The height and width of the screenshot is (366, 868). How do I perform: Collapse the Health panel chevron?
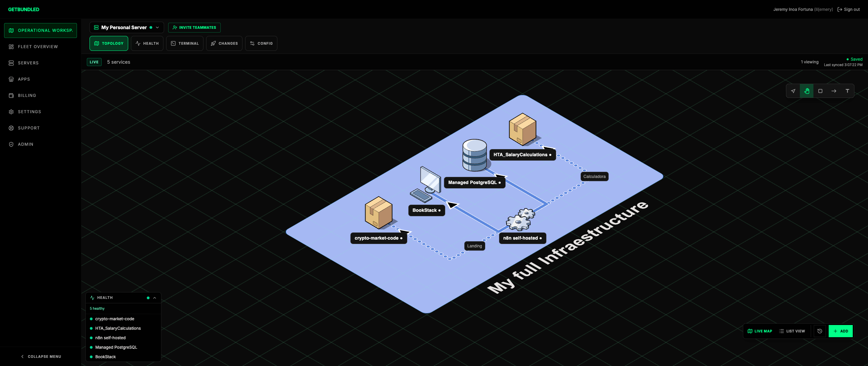(x=155, y=298)
